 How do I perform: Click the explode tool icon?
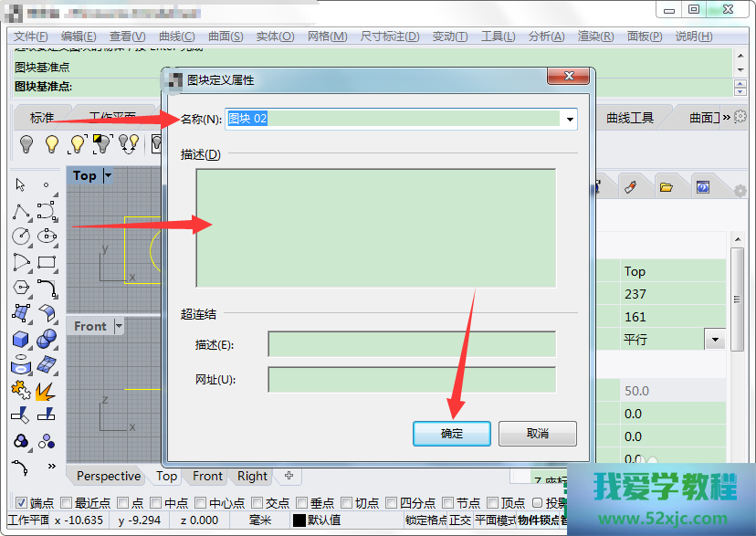click(46, 391)
